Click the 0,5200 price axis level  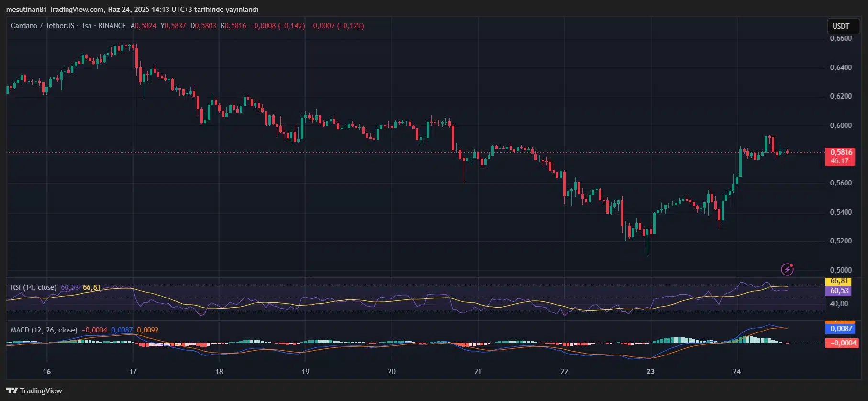tap(841, 241)
